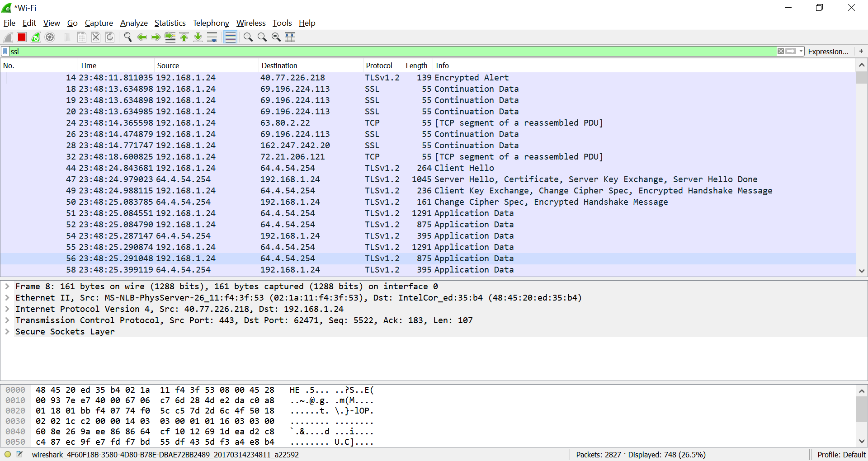
Task: Sort packets by Protocol column
Action: [383, 66]
